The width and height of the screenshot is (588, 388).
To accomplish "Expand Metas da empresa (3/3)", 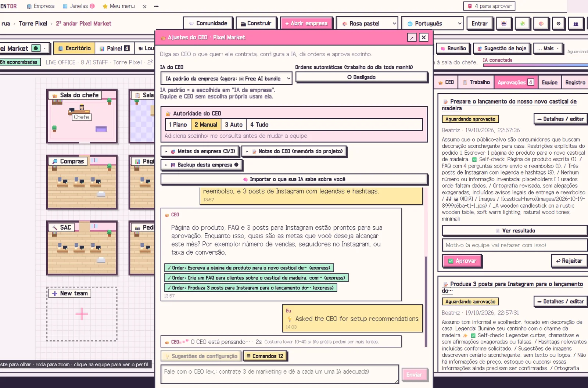I will pyautogui.click(x=200, y=151).
